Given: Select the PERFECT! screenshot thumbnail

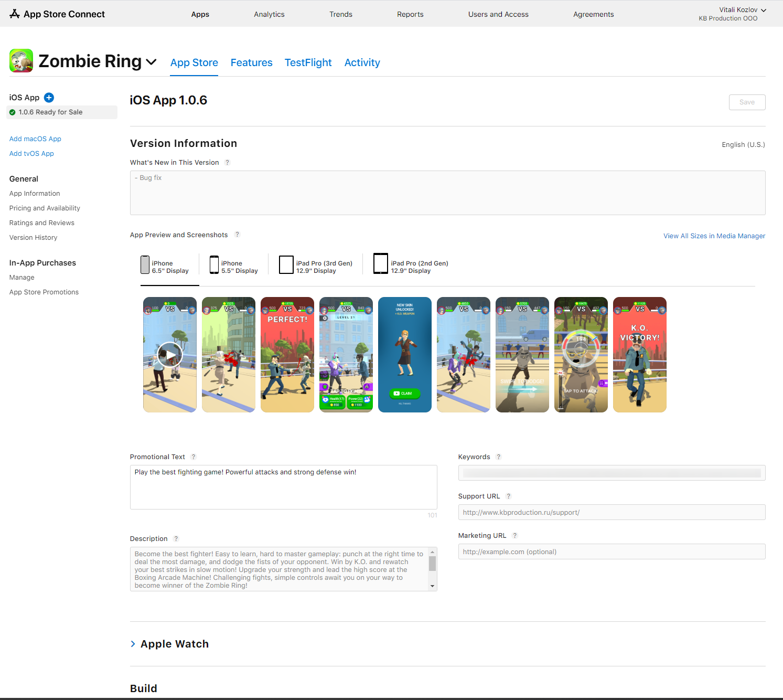Looking at the screenshot, I should click(x=287, y=355).
